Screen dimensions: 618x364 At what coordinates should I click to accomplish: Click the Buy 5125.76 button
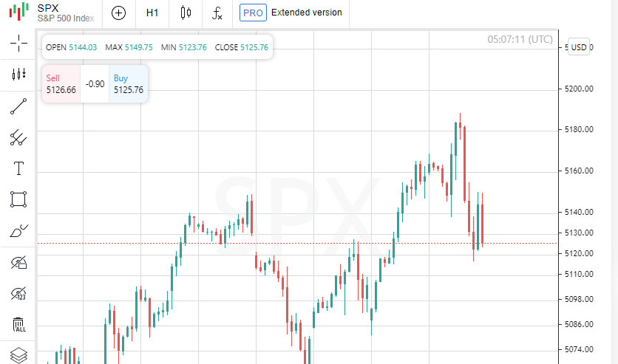coord(129,84)
